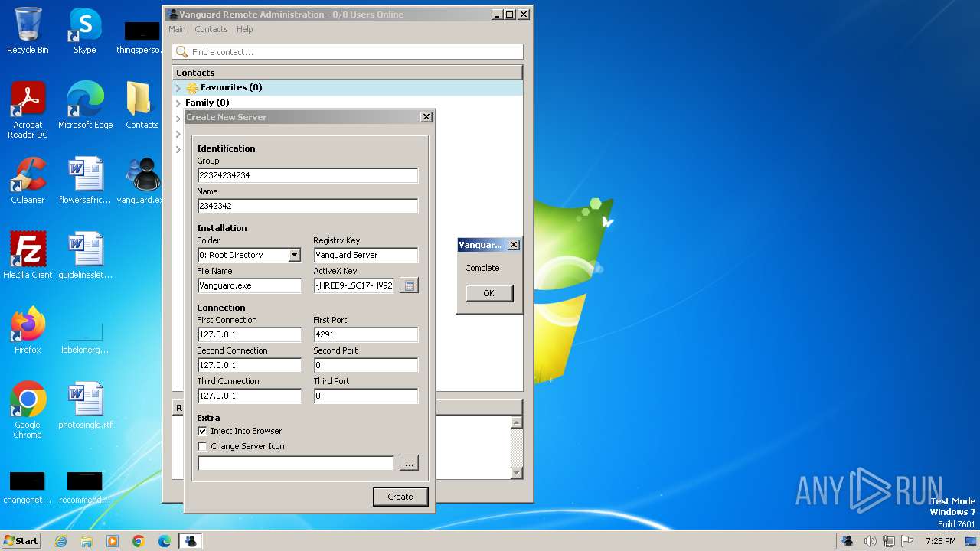The width and height of the screenshot is (980, 551).
Task: Open the Recycle Bin desktop icon
Action: pos(28,31)
